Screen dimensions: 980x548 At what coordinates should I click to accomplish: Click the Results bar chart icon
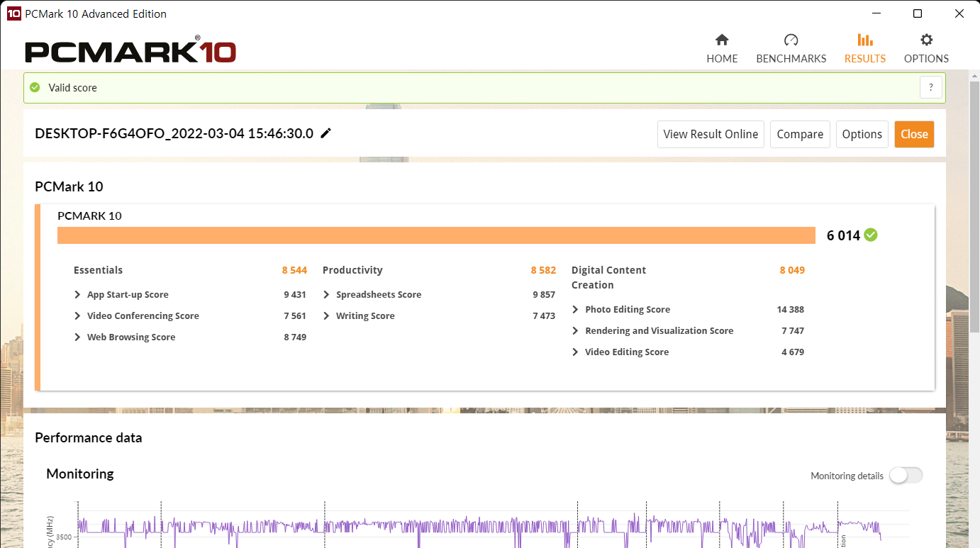[x=865, y=40]
